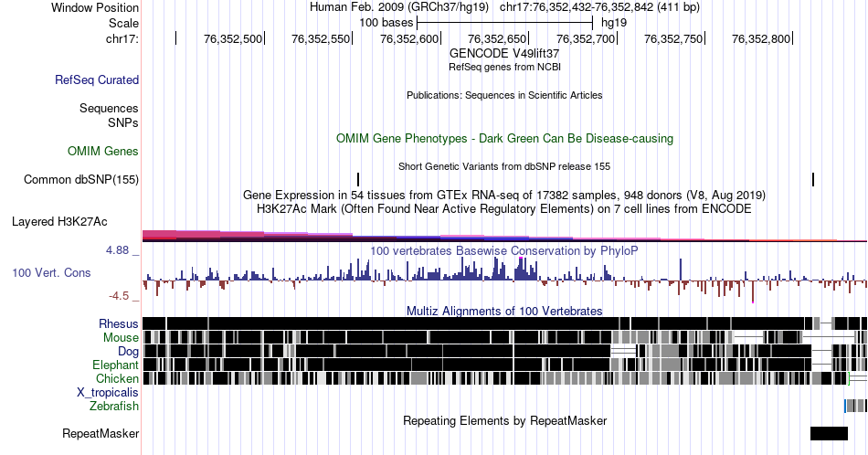Select the Common dbSNP(155) track label

point(81,179)
